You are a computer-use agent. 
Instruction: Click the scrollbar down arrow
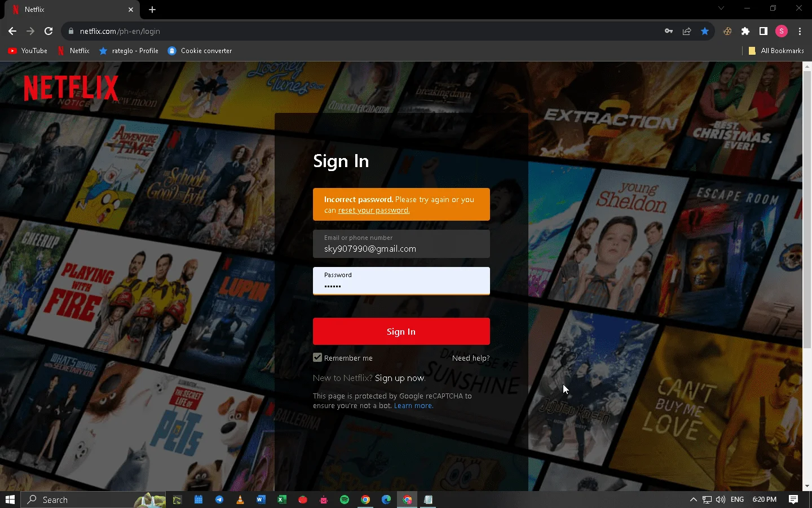click(807, 486)
